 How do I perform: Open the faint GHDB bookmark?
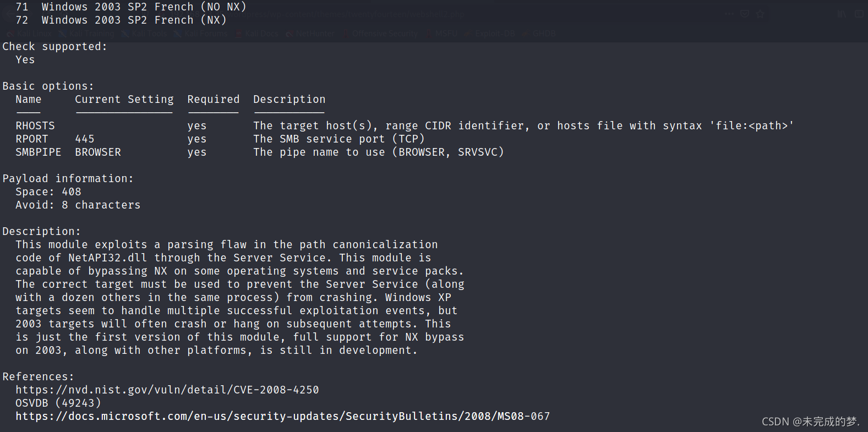point(539,34)
